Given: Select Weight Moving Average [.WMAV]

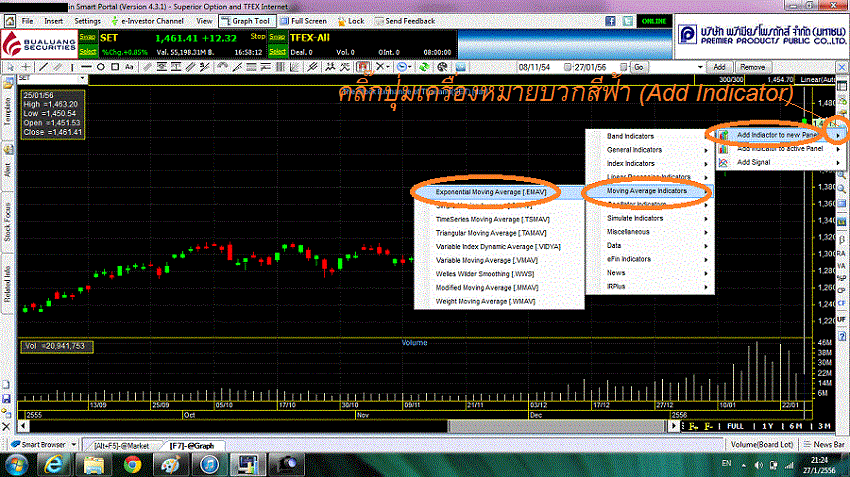Looking at the screenshot, I should [485, 301].
